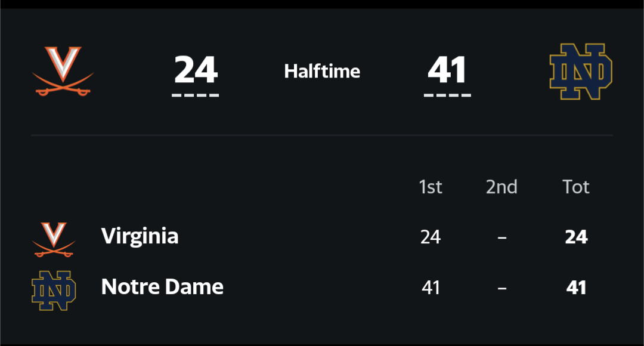
Task: Click Virginia's empty 2nd half dash cell
Action: [502, 237]
